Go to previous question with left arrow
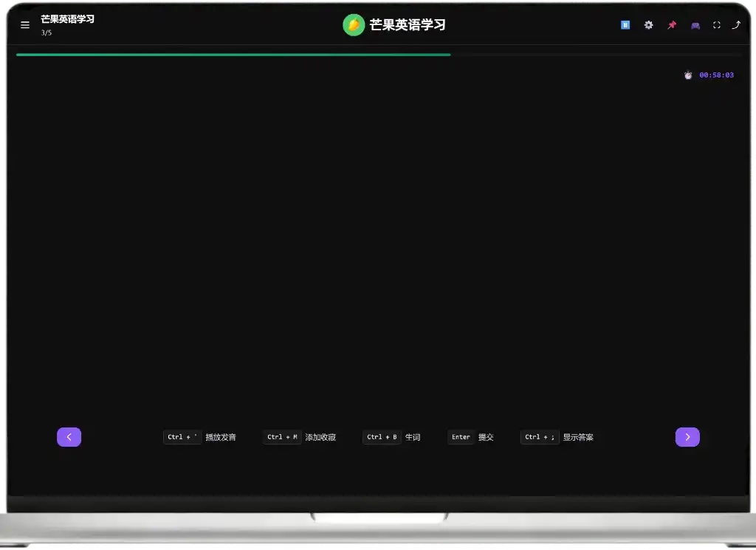Screen dimensions: 756x550 click(69, 437)
